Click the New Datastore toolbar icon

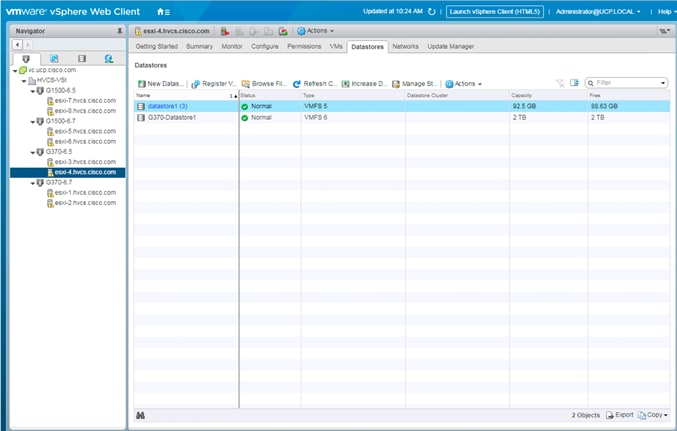pos(141,84)
